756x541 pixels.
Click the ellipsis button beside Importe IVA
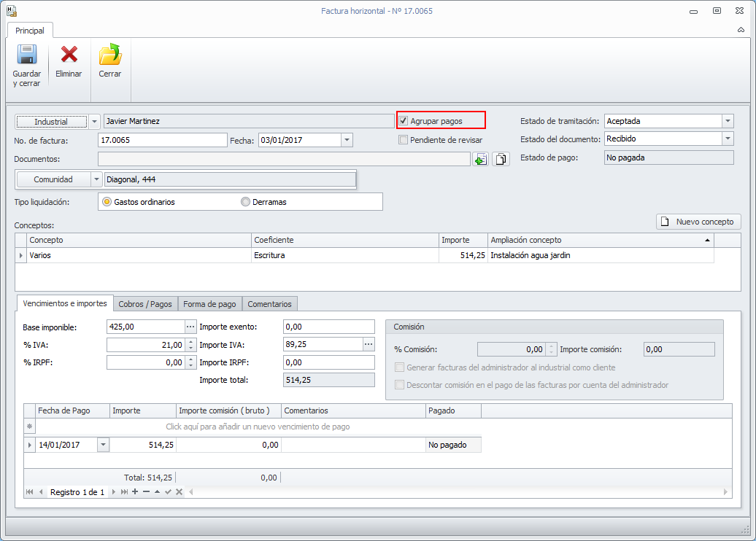[x=369, y=345]
